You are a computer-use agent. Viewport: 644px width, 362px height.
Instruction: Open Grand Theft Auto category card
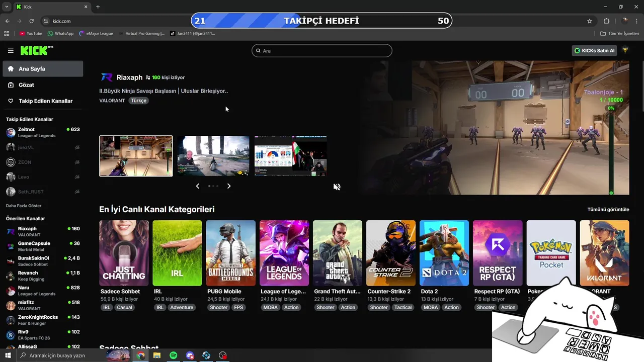[x=338, y=253]
